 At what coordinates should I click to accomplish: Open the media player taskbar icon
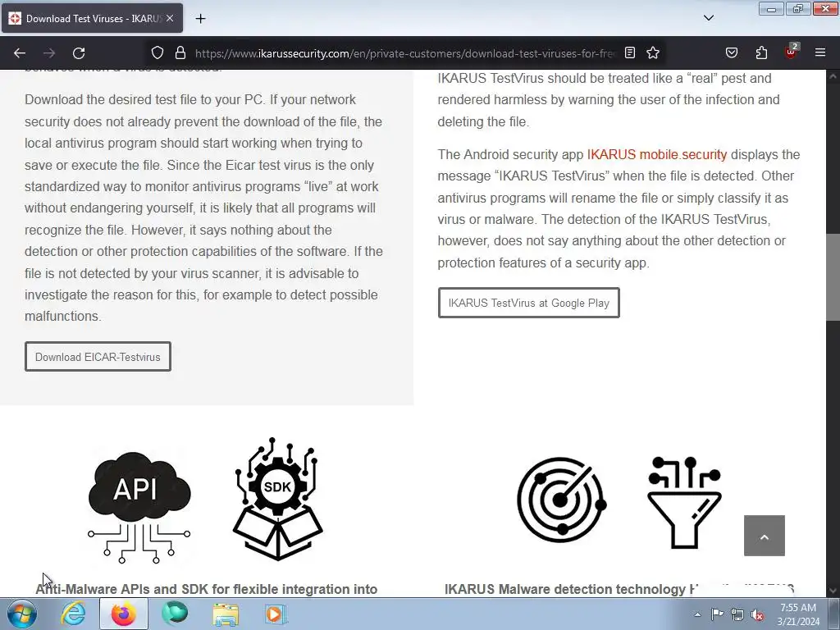coord(276,614)
